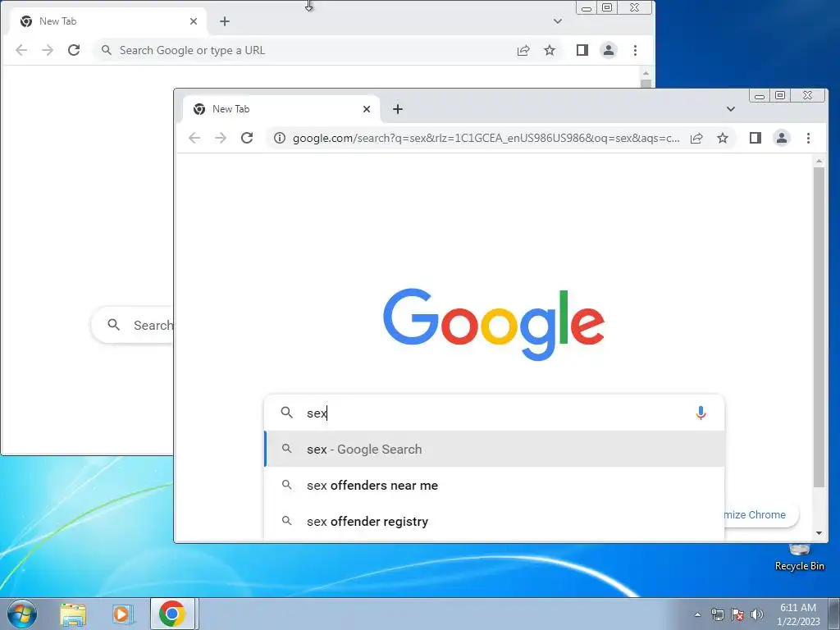The image size is (840, 630).
Task: Click search box in back Chrome window
Action: (133, 325)
